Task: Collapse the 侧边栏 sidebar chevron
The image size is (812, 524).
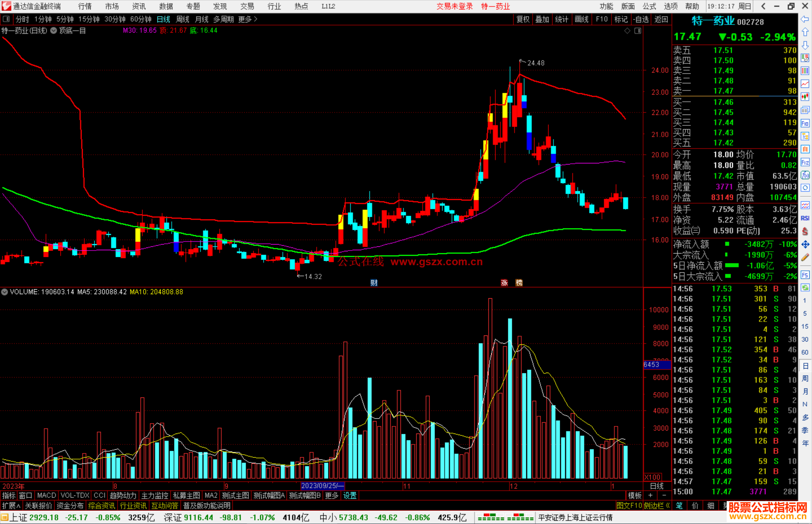Action: coord(668,506)
